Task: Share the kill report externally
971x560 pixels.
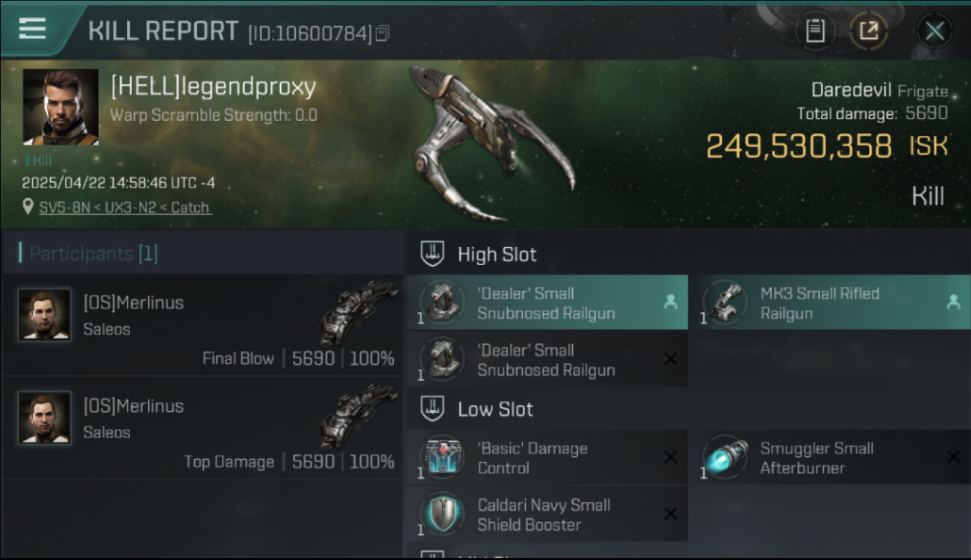Action: [869, 31]
